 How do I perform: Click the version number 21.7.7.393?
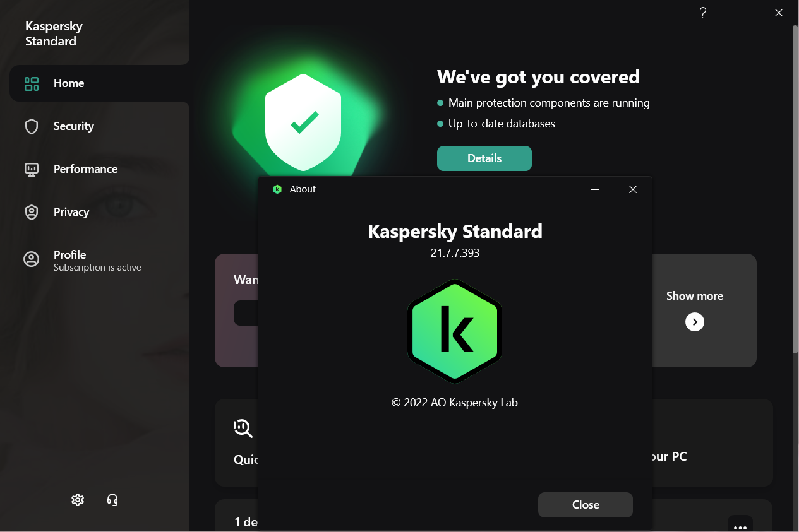pos(455,253)
